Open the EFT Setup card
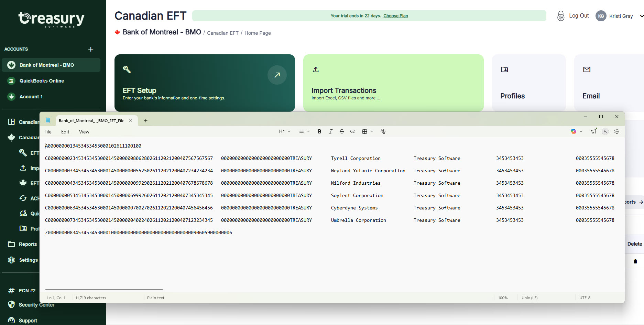The image size is (644, 325). 205,83
